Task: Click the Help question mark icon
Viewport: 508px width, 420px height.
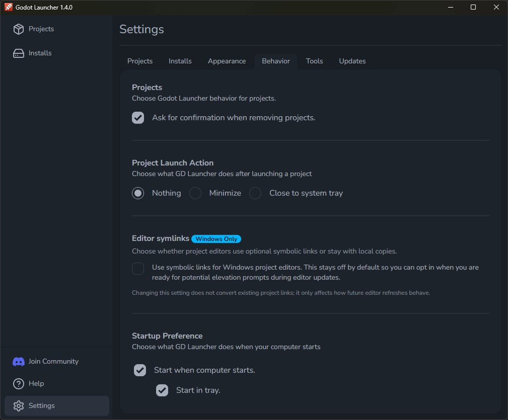Action: [x=19, y=384]
